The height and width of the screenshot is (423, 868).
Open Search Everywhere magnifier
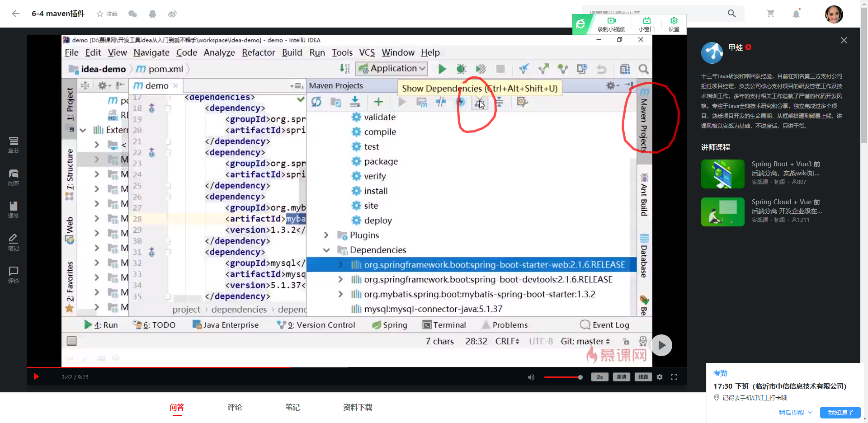(x=643, y=69)
